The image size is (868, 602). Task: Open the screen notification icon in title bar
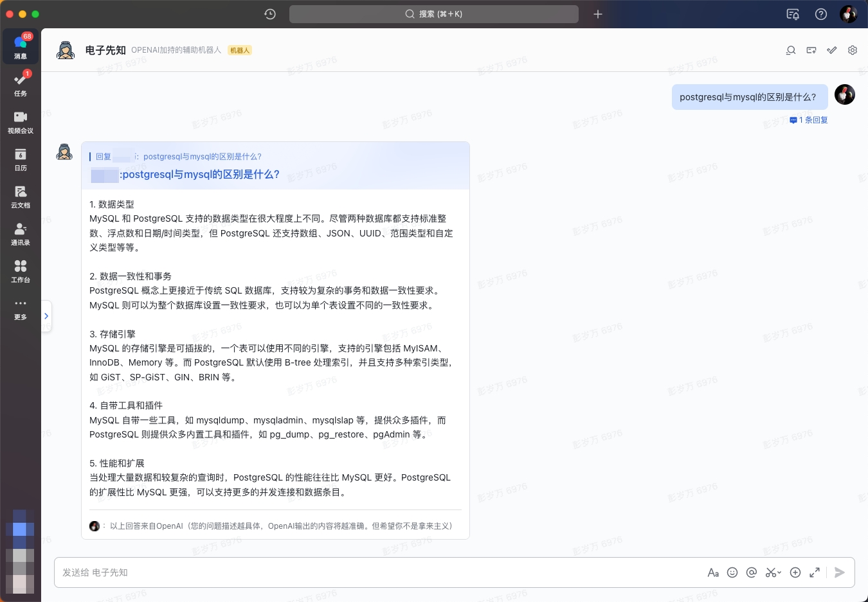(793, 14)
